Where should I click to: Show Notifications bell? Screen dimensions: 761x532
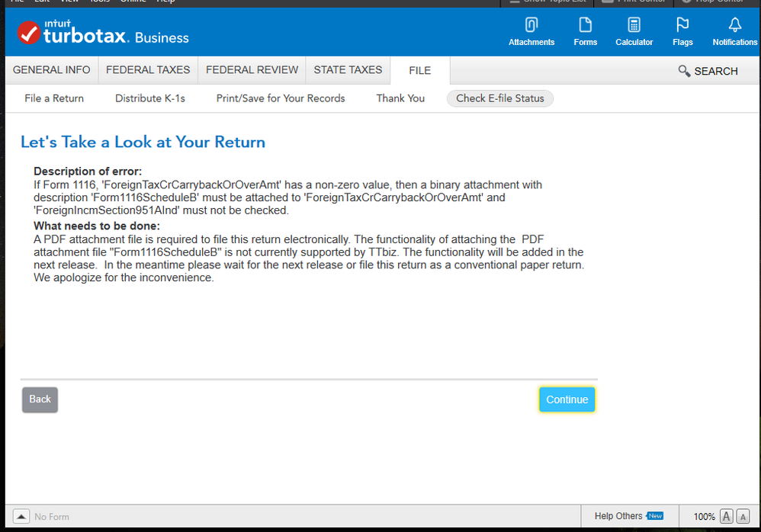click(734, 25)
